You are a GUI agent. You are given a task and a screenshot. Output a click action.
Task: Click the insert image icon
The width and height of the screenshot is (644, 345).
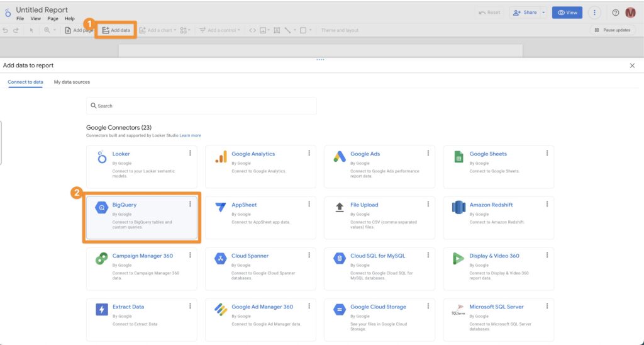pos(263,30)
